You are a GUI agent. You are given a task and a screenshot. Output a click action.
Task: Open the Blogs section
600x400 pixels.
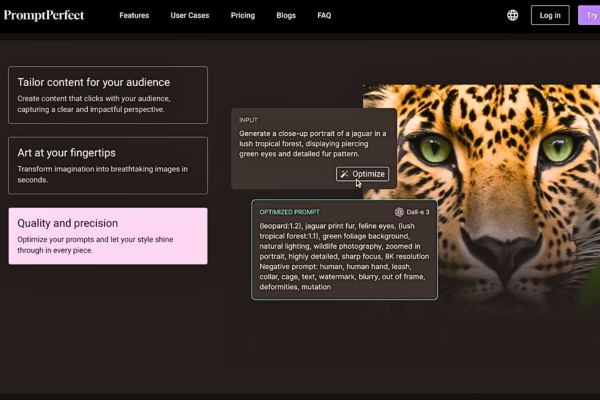pyautogui.click(x=286, y=16)
